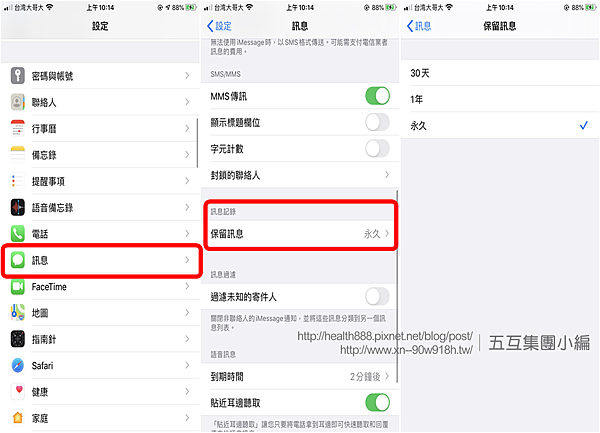Tap the Compass (指南針) icon
The height and width of the screenshot is (433, 600).
(18, 339)
